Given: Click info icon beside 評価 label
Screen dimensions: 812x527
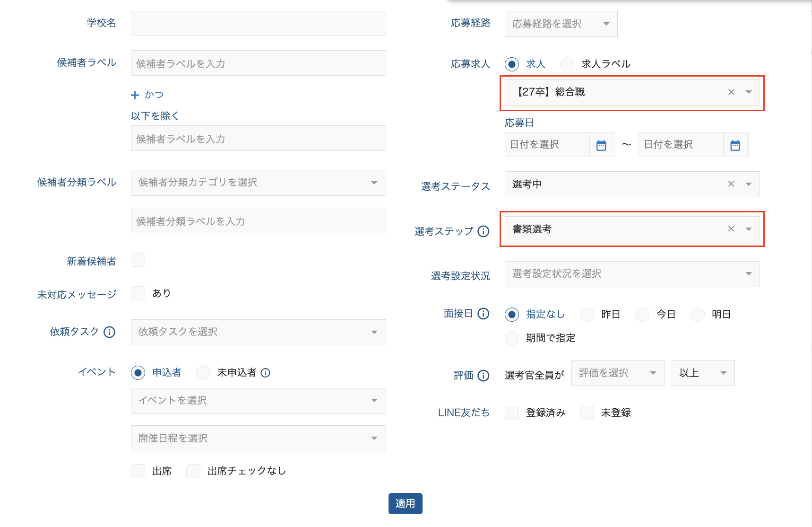Looking at the screenshot, I should point(483,375).
